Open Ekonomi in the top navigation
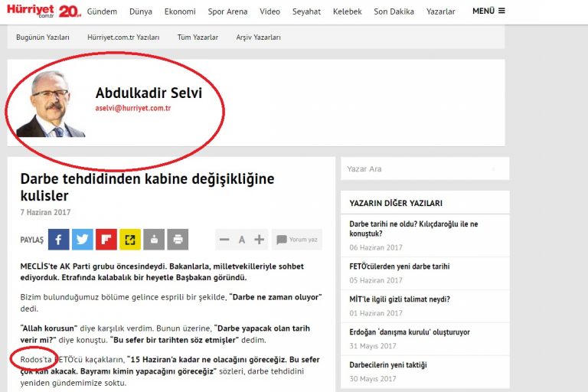The height and width of the screenshot is (392, 588). click(180, 11)
